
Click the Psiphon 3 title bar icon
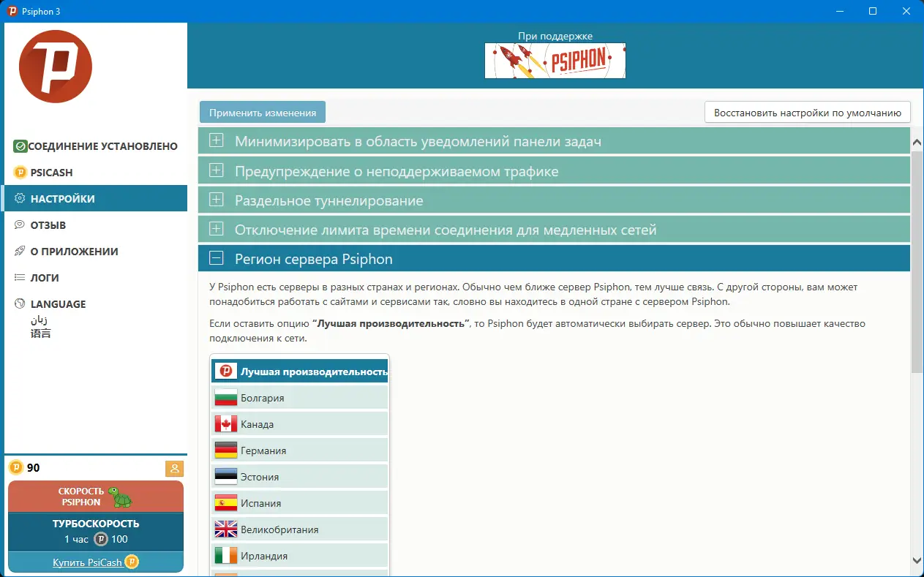[x=12, y=11]
